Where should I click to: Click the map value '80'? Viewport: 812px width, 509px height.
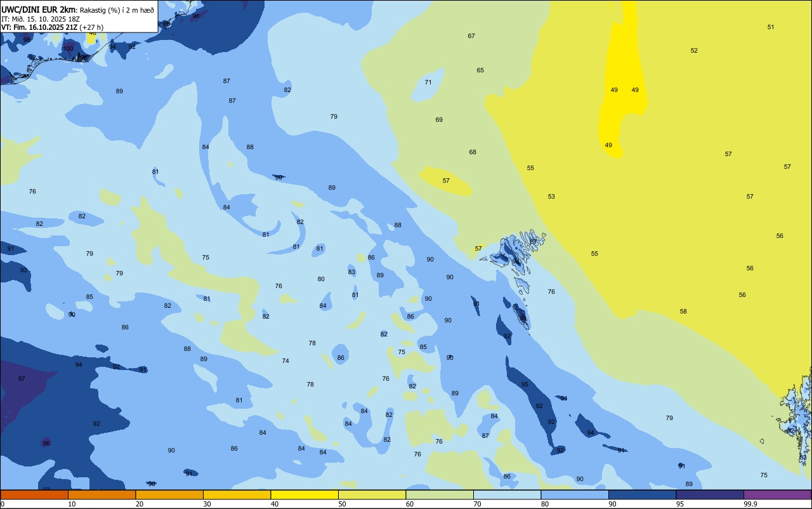click(321, 279)
